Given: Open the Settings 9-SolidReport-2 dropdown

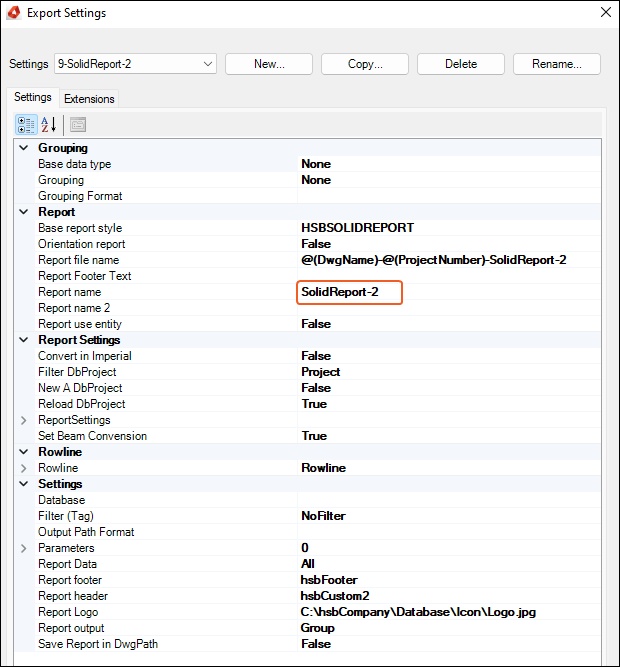Looking at the screenshot, I should 135,64.
